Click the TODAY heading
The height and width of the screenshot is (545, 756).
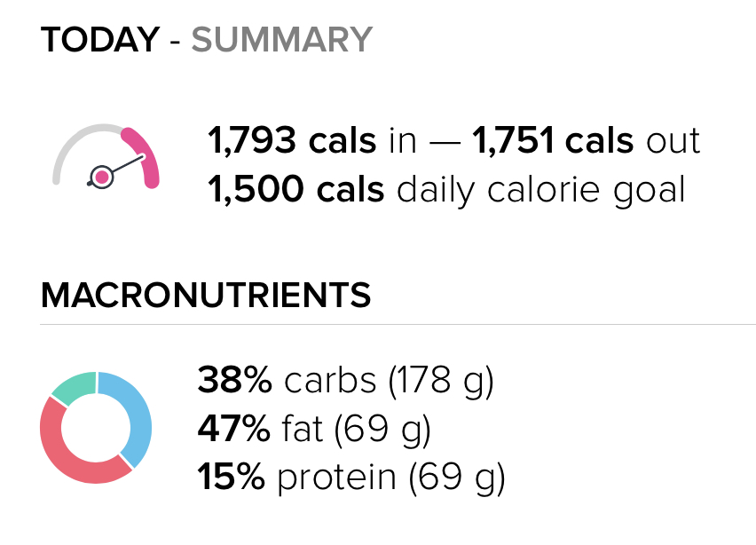pyautogui.click(x=100, y=40)
